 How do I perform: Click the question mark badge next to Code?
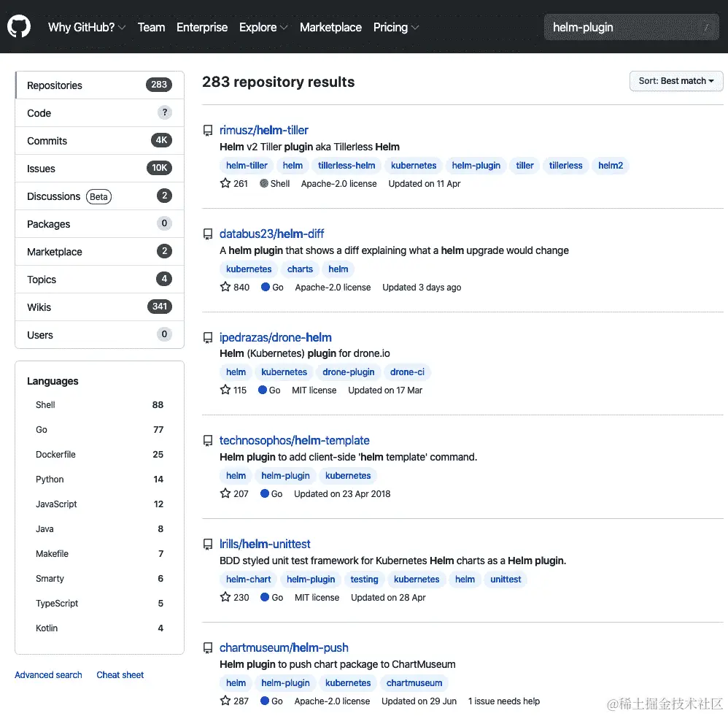[164, 112]
